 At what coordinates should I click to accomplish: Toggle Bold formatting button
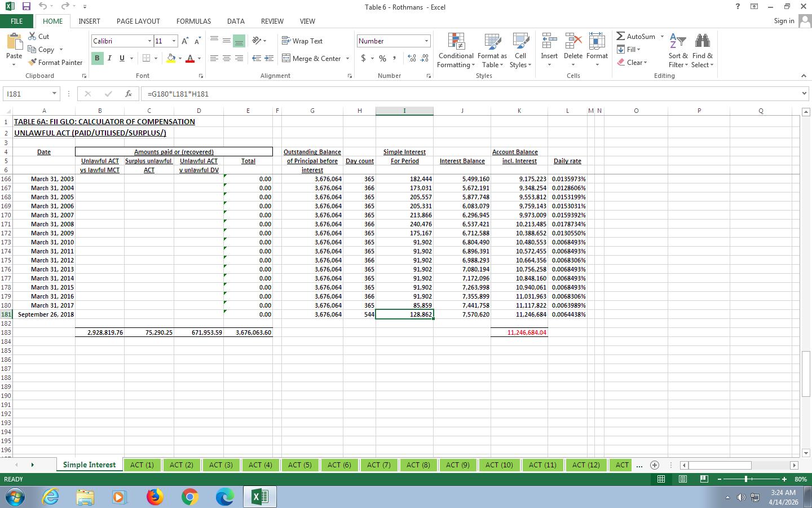click(97, 58)
